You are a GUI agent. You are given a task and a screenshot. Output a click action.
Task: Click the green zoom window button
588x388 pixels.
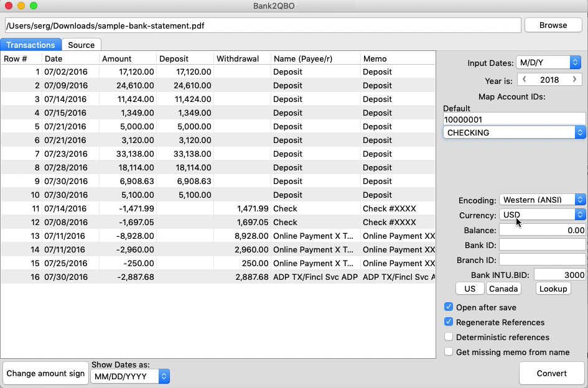(34, 6)
